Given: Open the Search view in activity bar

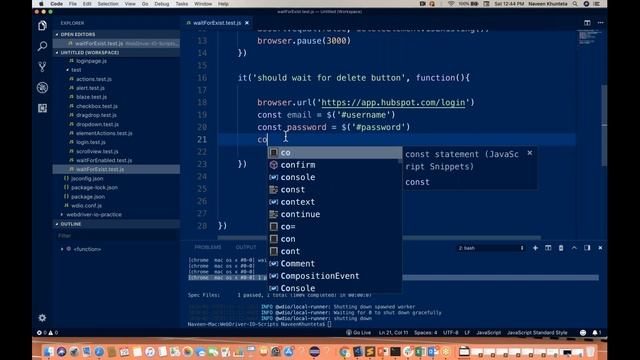Looking at the screenshot, I should click(42, 46).
